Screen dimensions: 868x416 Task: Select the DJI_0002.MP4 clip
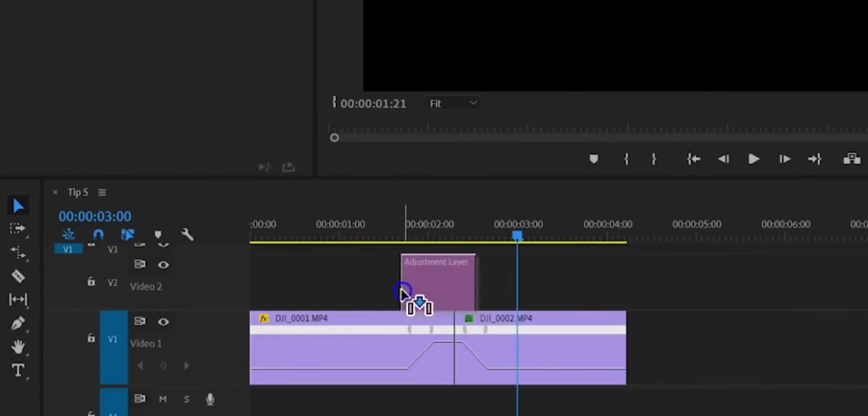coord(540,348)
